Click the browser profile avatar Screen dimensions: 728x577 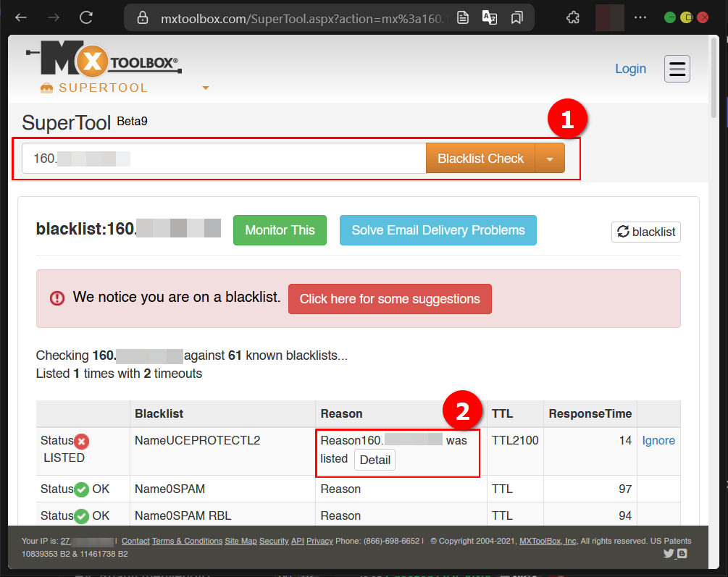click(x=610, y=17)
